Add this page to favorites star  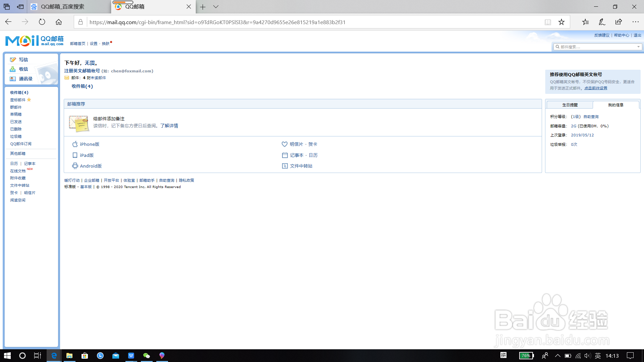tap(561, 22)
